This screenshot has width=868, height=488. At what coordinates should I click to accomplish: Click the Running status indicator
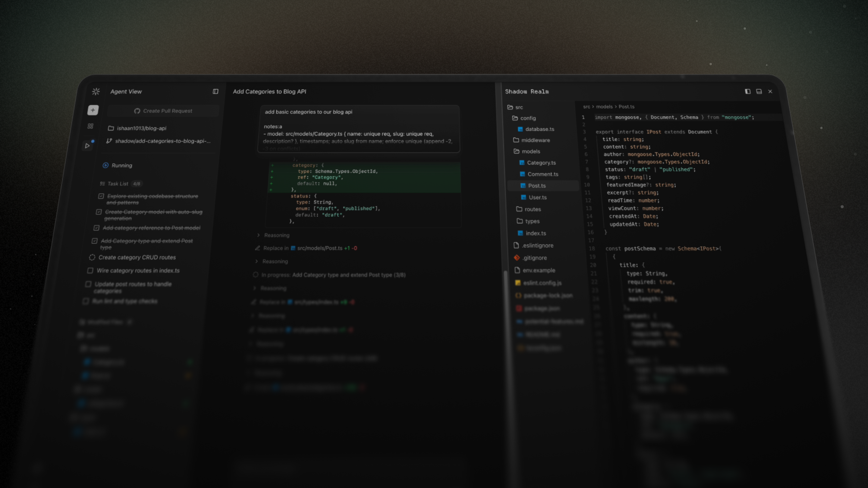click(117, 165)
